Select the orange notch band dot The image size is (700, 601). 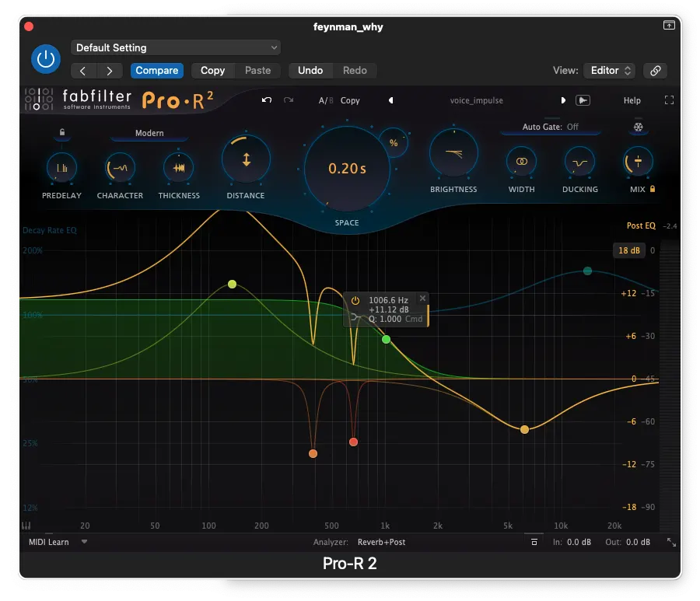point(313,454)
